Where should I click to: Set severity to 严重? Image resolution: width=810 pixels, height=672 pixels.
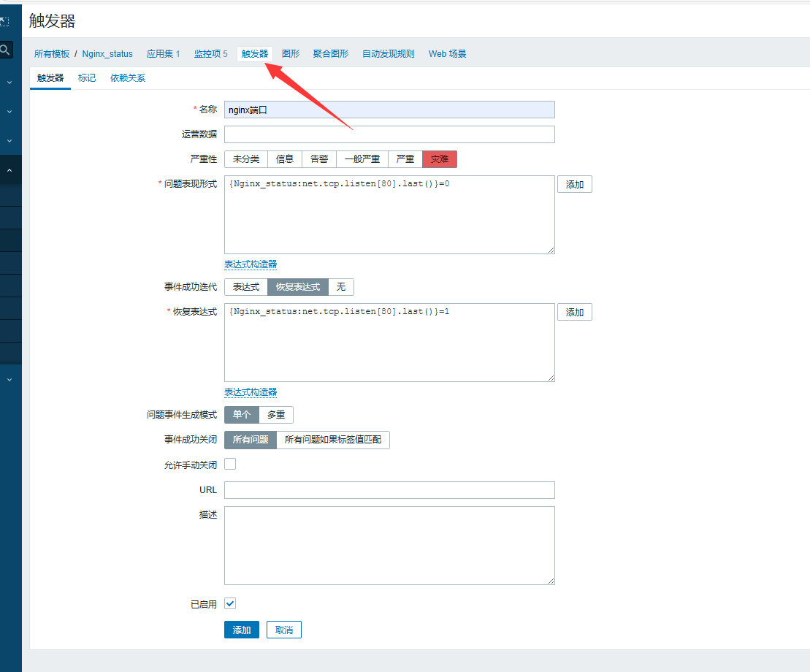pyautogui.click(x=405, y=159)
